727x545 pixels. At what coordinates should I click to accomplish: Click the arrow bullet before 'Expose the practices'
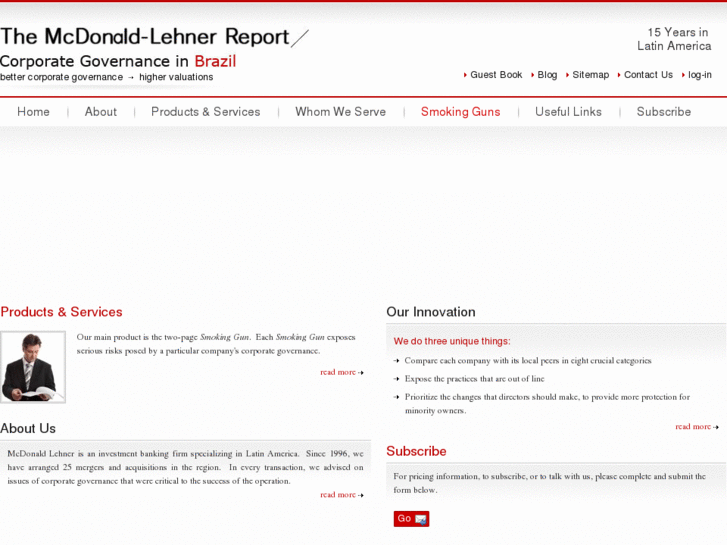coord(396,378)
